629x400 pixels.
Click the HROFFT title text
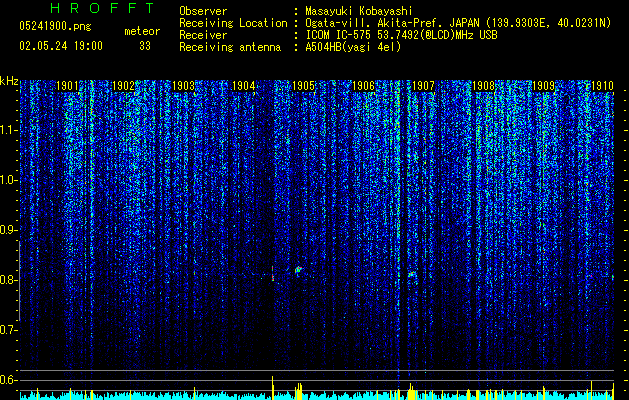click(102, 8)
